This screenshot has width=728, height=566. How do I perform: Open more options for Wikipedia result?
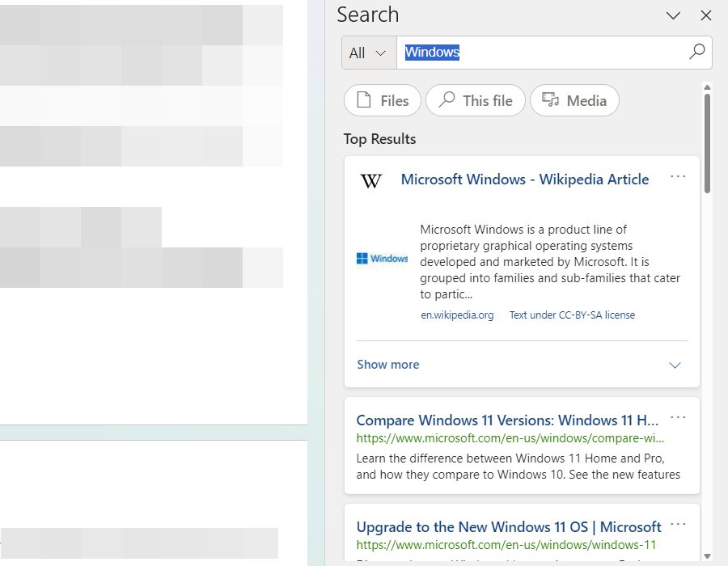[x=678, y=176]
